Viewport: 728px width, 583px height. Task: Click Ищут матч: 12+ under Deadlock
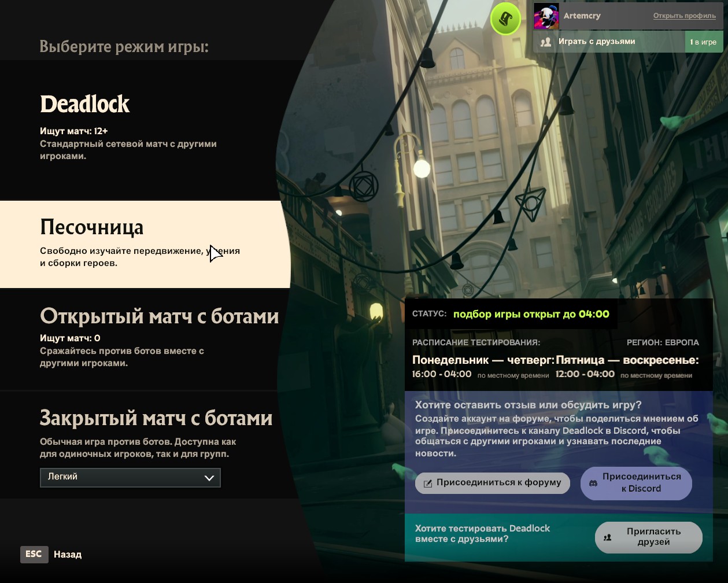coord(74,131)
